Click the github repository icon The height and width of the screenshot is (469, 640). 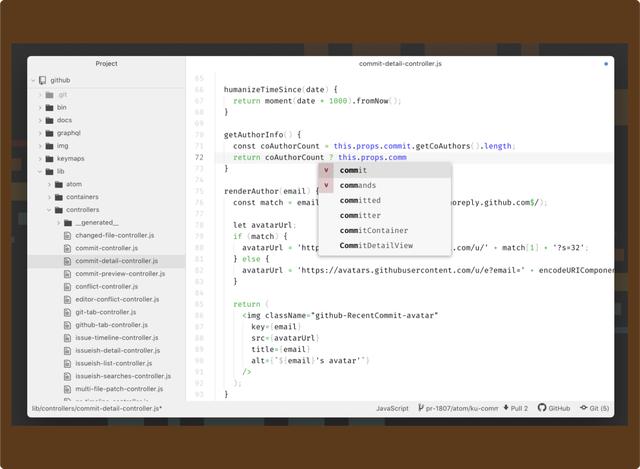[x=42, y=80]
